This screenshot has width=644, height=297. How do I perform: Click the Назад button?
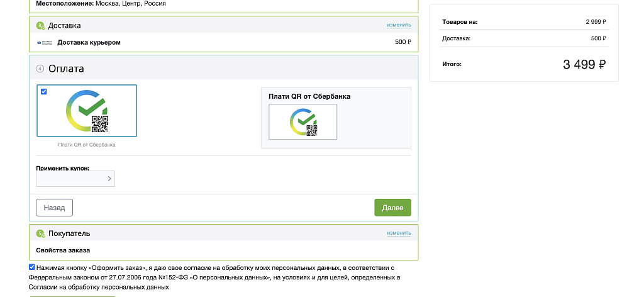[55, 208]
